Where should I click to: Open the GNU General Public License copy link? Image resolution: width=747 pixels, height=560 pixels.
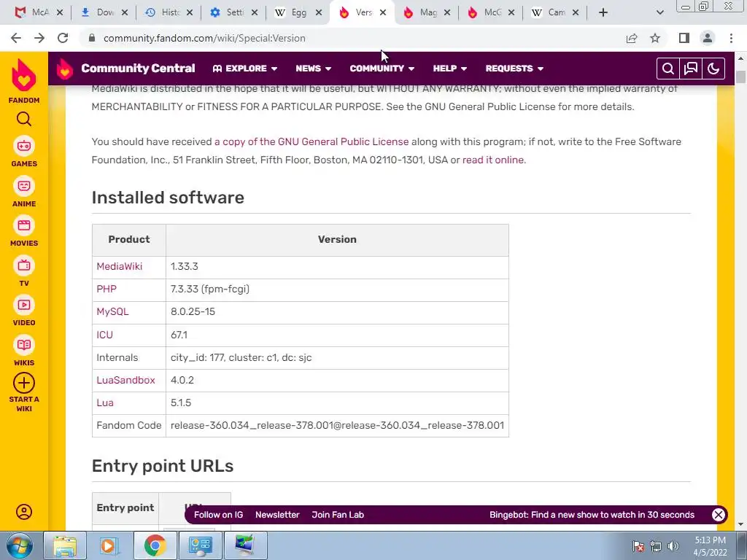[x=311, y=142]
